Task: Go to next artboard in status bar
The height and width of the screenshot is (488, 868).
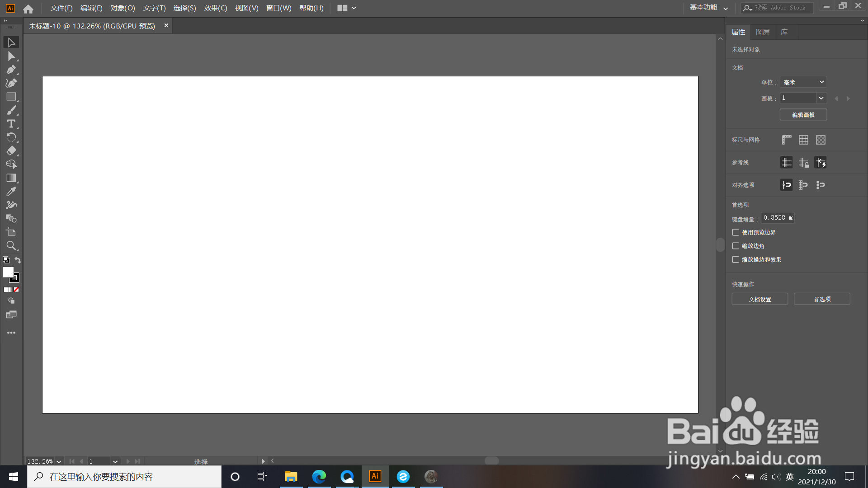Action: [x=128, y=461]
